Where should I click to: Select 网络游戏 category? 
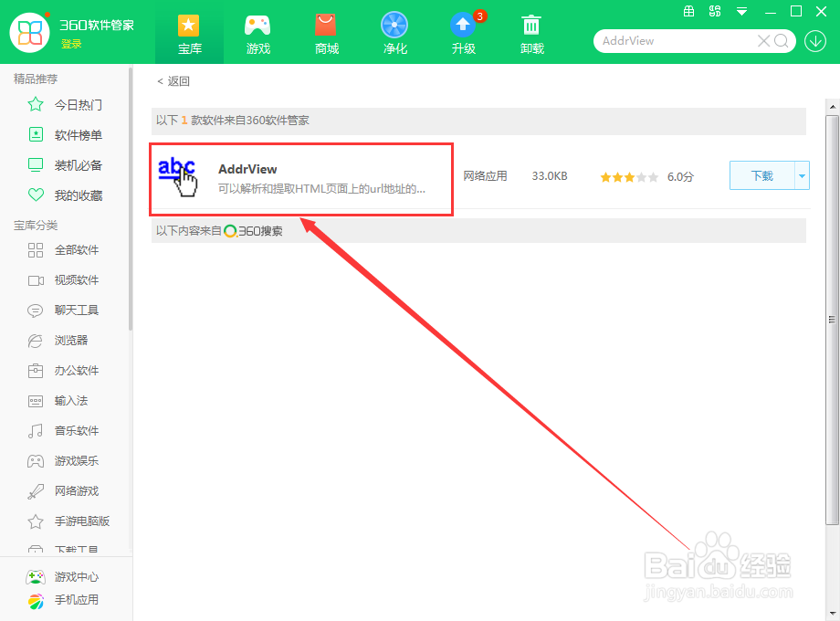tap(77, 490)
